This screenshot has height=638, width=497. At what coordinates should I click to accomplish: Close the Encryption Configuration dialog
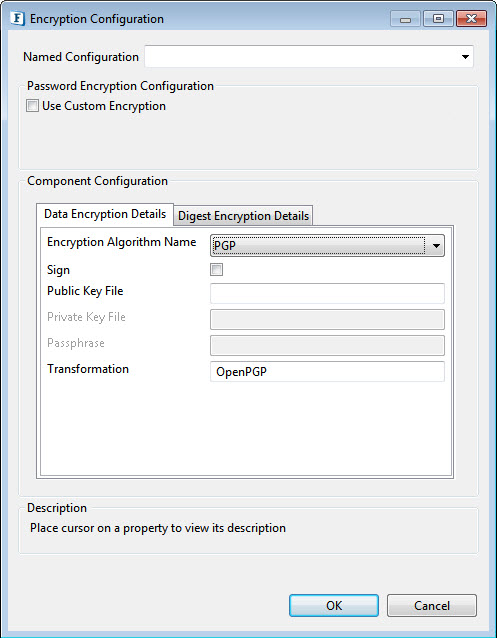coord(471,19)
